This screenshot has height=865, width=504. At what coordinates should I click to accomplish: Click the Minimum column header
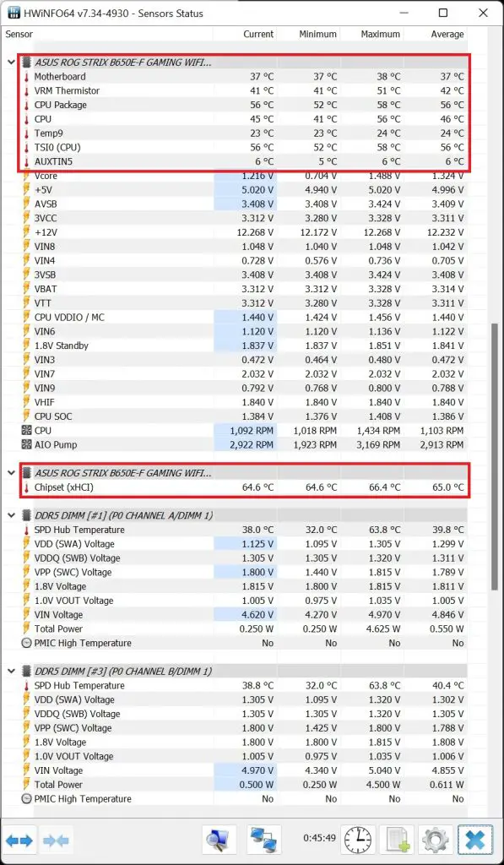point(307,34)
